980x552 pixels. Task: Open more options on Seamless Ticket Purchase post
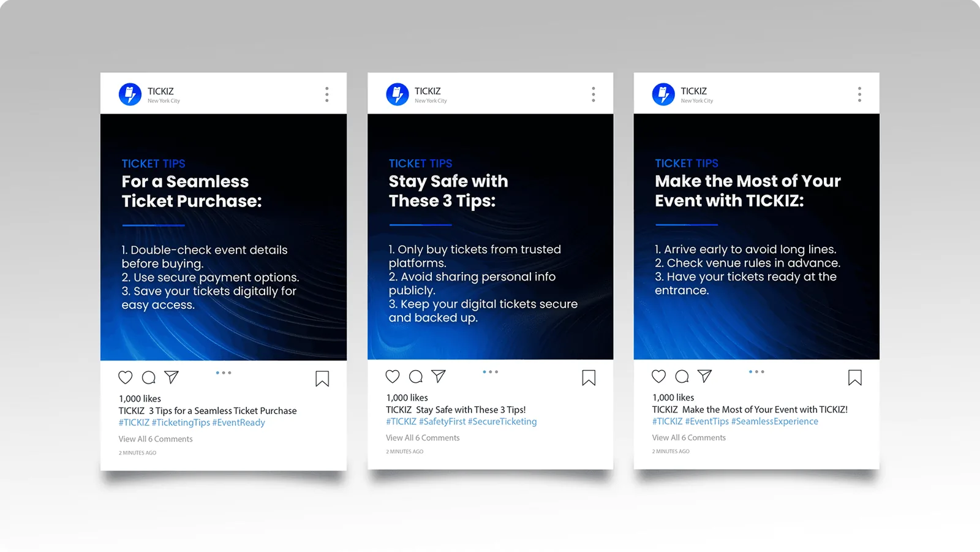pos(327,94)
